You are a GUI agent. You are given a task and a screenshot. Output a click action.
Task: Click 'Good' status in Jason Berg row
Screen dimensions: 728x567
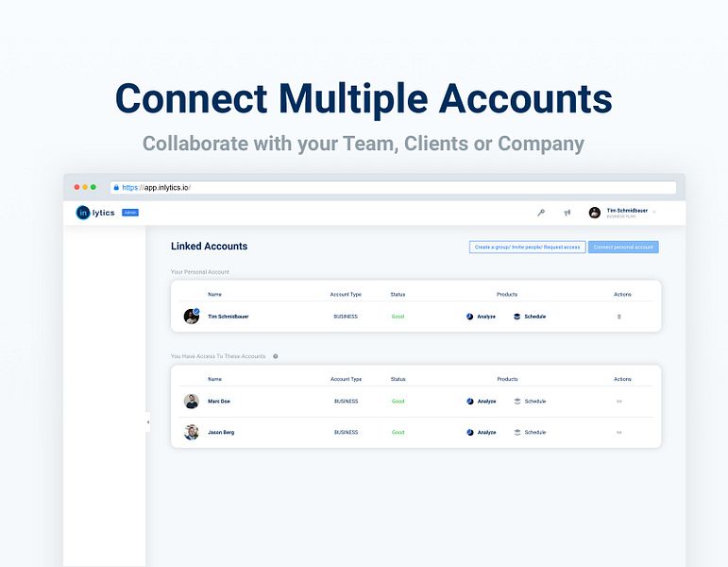coord(398,432)
